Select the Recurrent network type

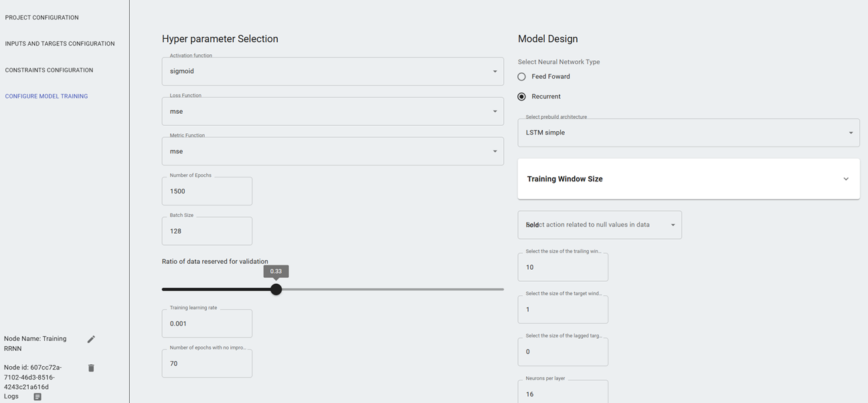click(x=522, y=96)
